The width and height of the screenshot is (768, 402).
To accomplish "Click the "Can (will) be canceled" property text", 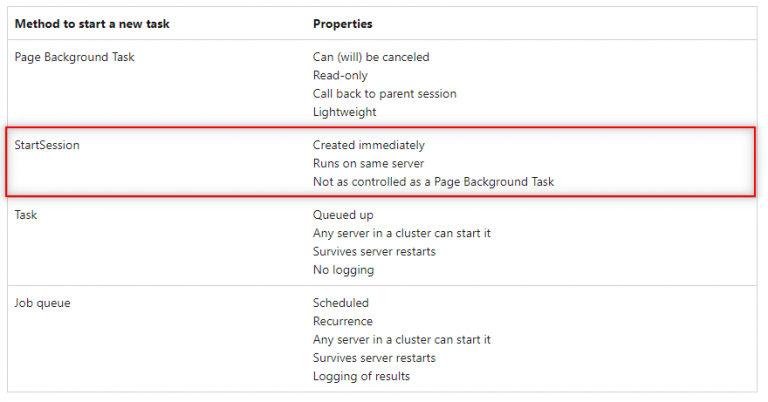I will tap(371, 57).
